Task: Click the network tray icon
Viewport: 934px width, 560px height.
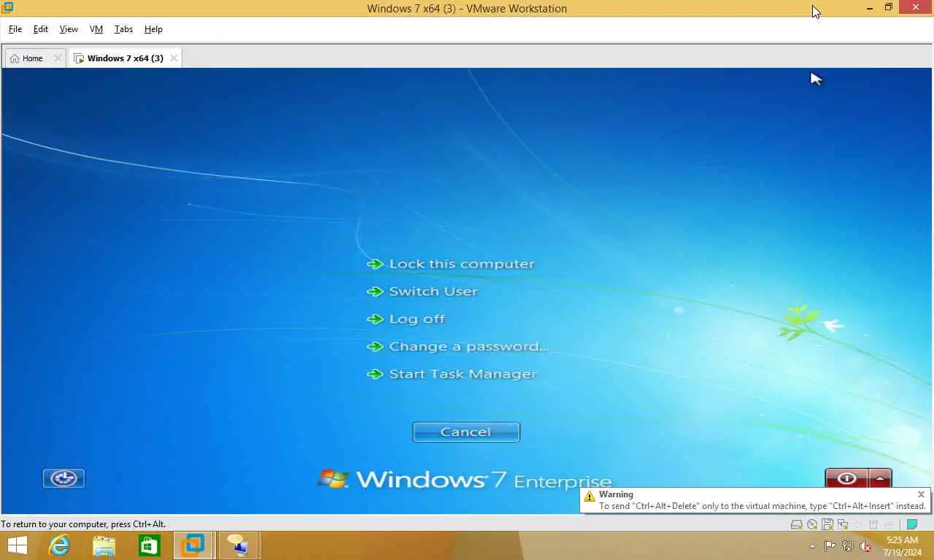Action: [848, 546]
